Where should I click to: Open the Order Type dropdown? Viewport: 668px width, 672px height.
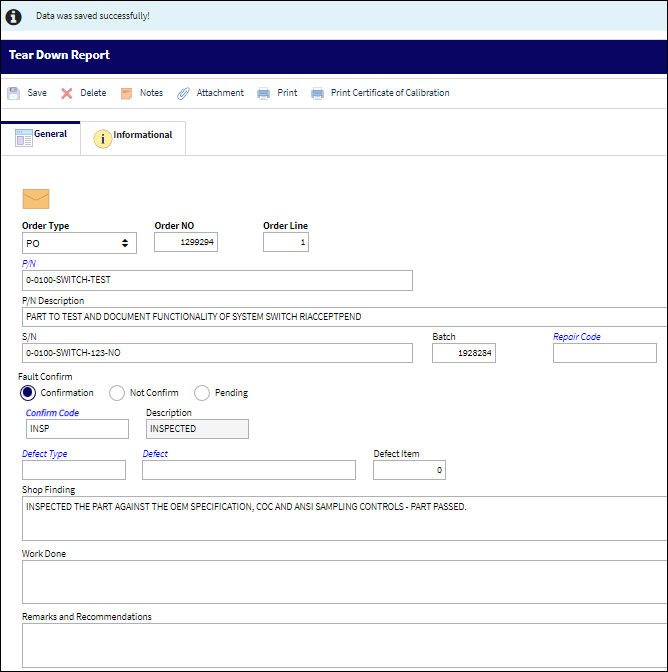79,243
